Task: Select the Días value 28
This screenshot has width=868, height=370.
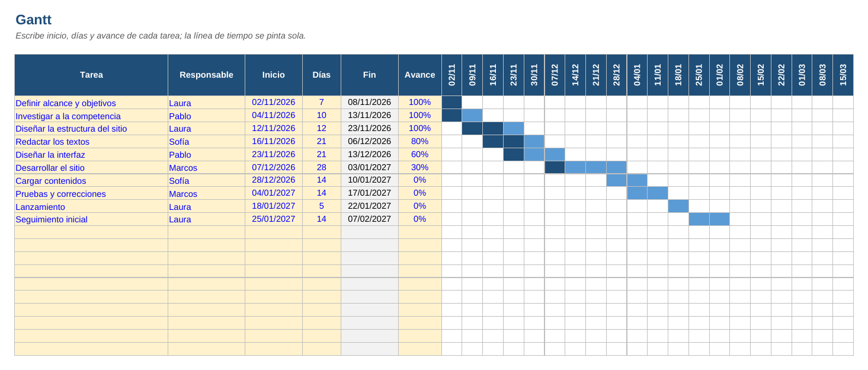Action: point(322,168)
